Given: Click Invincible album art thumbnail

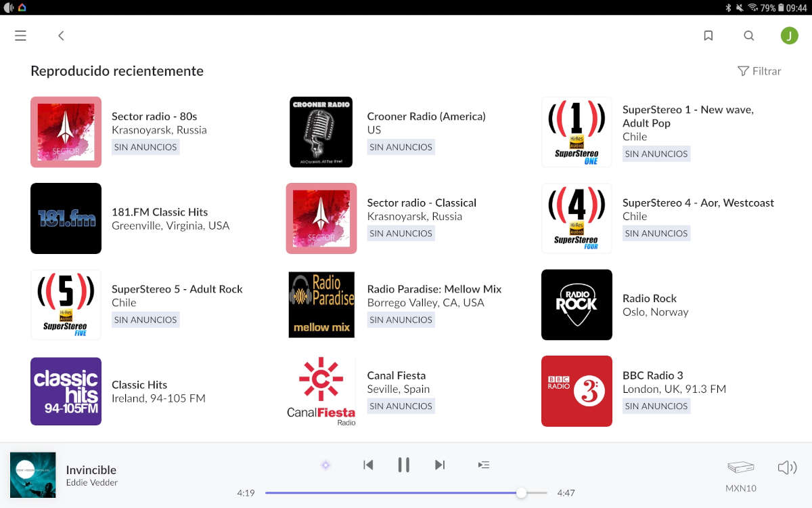Looking at the screenshot, I should point(33,475).
